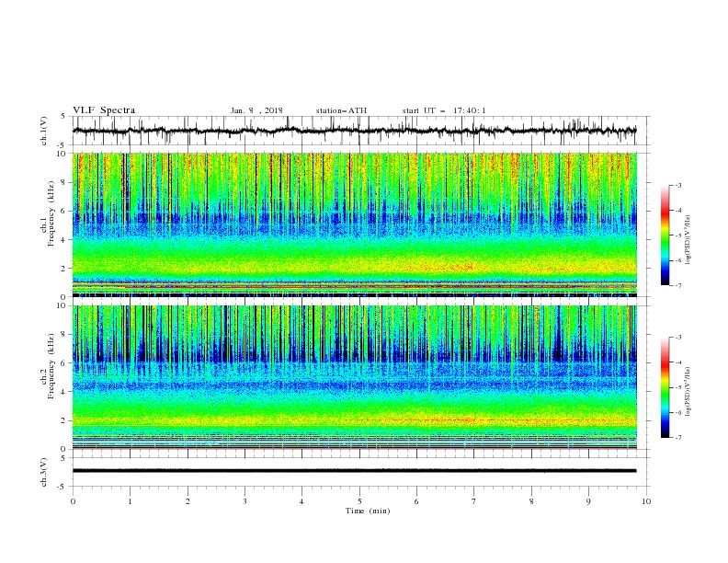Click the 'ch.1(V)' waveform axis label
This screenshot has width=728, height=563.
point(44,130)
